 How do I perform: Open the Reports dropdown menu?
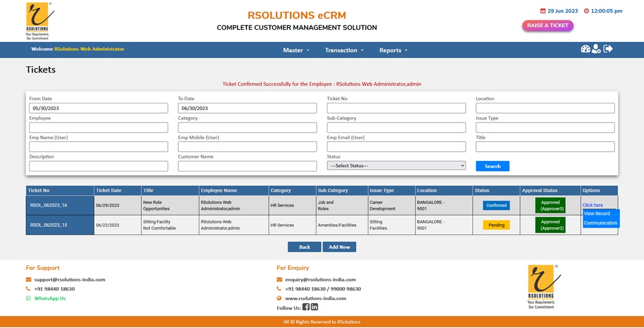pos(393,50)
